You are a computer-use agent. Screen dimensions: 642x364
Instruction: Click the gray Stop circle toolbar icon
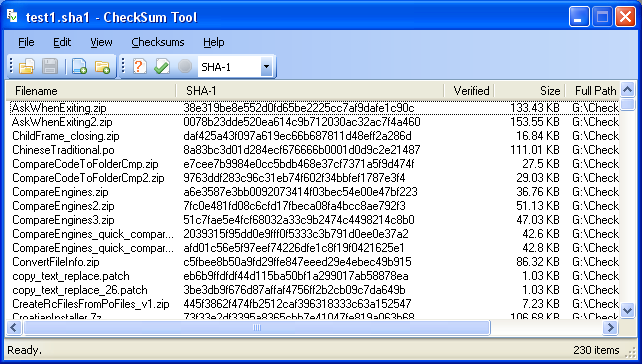point(185,66)
